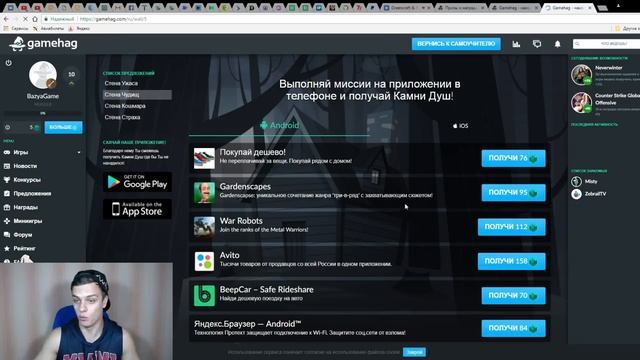Click ВЕРНИСЬ К САМОУЧИТЕЛЮ button
Image resolution: width=640 pixels, height=360 pixels.
(456, 44)
